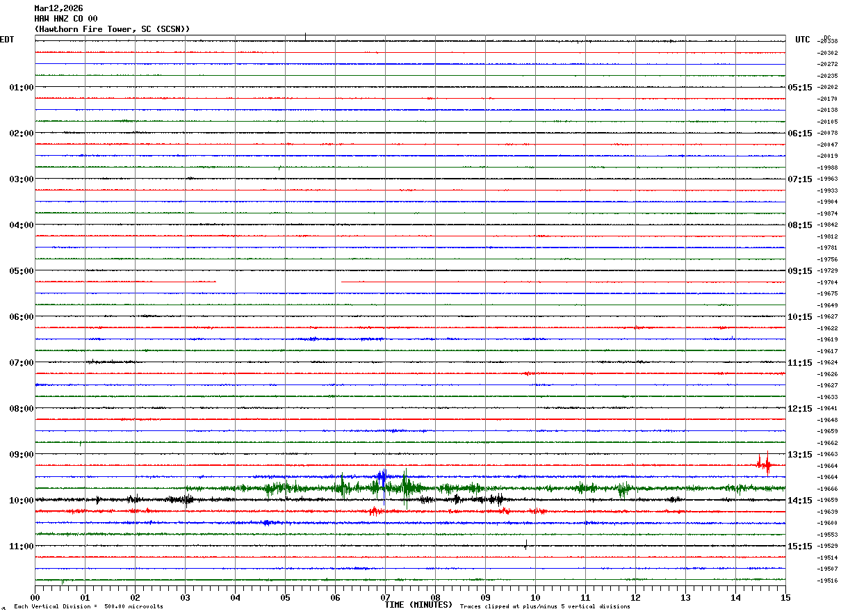The width and height of the screenshot is (841, 616).
Task: Click the DC offset value '-20202'
Action: pyautogui.click(x=828, y=88)
